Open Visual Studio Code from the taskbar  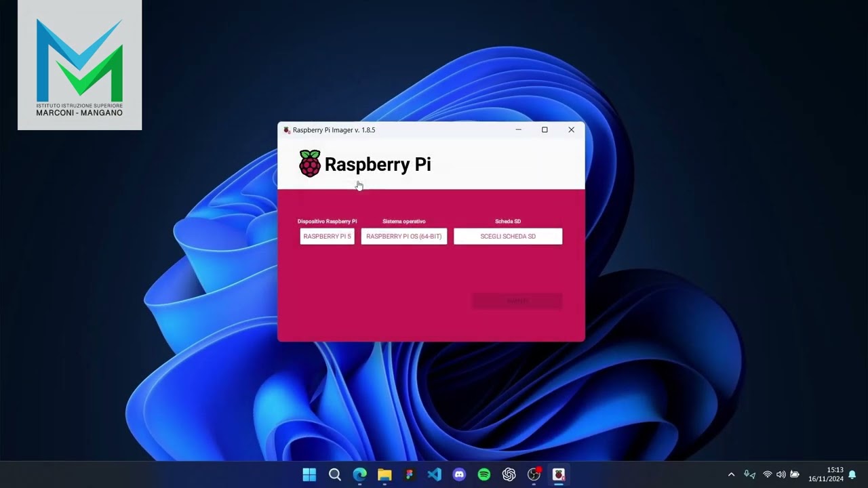434,474
